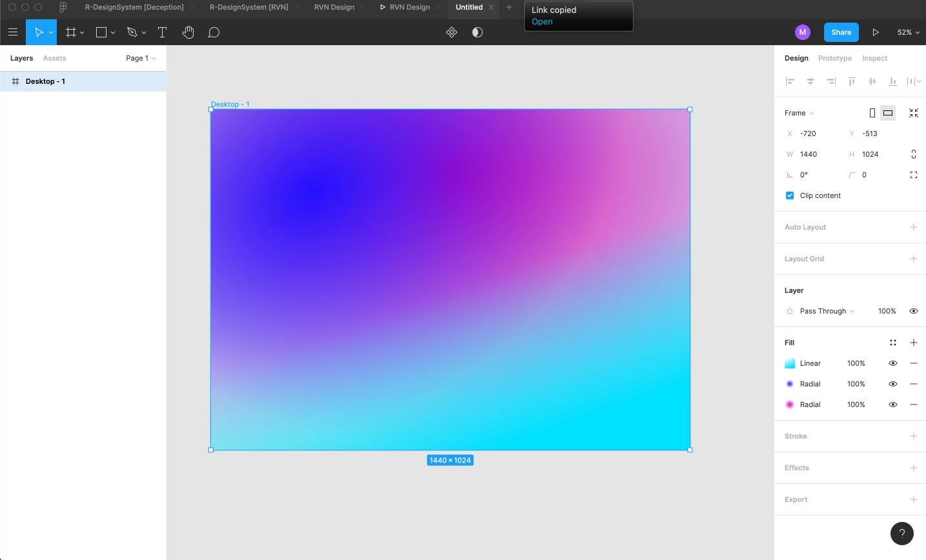Select Desktop - 1 layer row
Image resolution: width=926 pixels, height=560 pixels.
(x=83, y=81)
